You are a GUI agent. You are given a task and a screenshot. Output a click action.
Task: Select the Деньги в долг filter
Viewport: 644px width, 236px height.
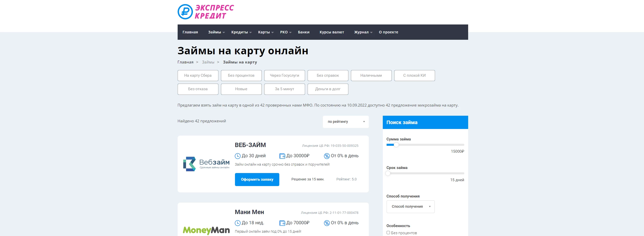click(x=328, y=89)
